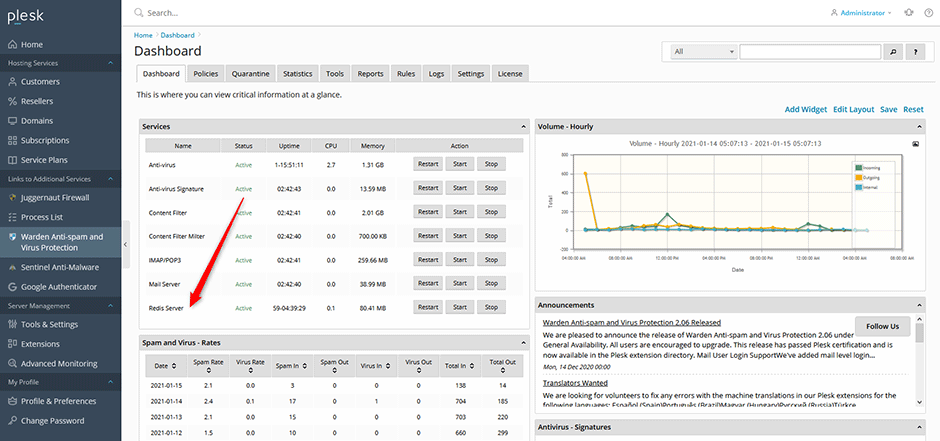Click the notifications icon in the top bar

(x=909, y=13)
